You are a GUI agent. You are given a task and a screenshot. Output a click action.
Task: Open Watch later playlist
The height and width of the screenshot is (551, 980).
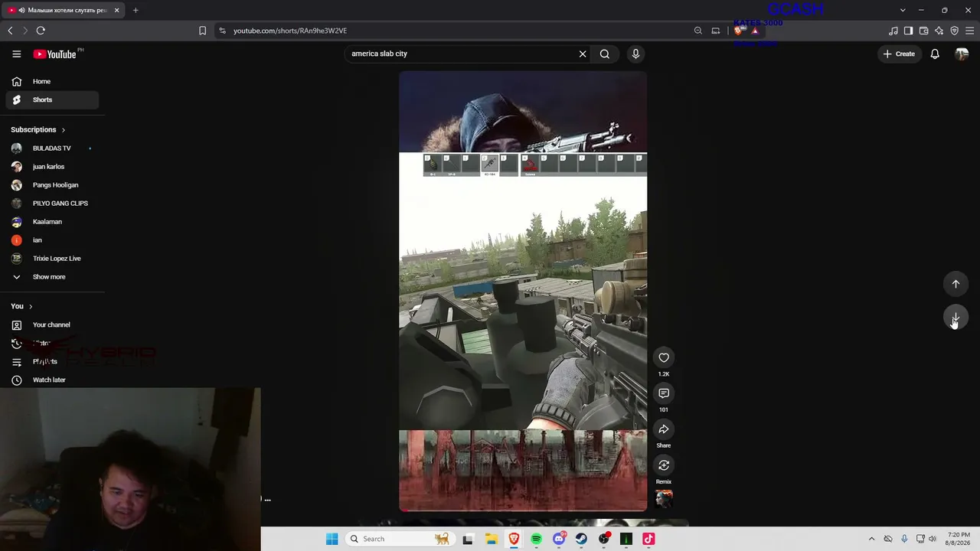coord(52,380)
